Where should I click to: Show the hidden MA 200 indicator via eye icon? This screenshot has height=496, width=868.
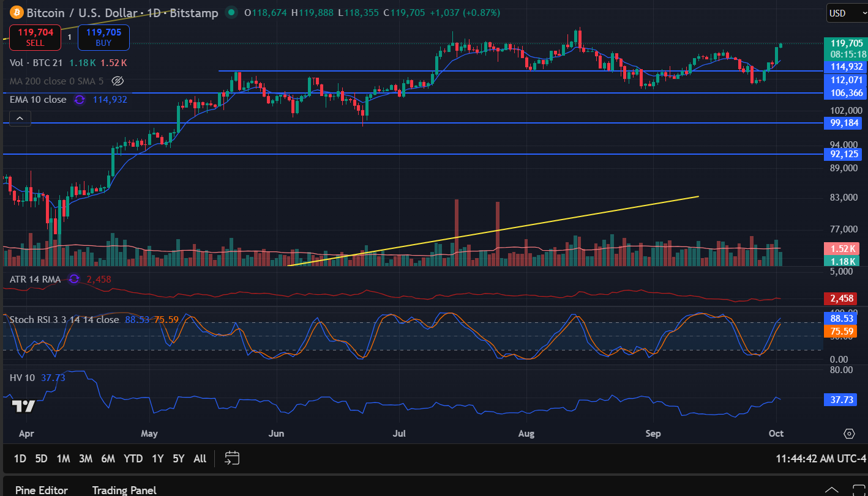[x=119, y=81]
